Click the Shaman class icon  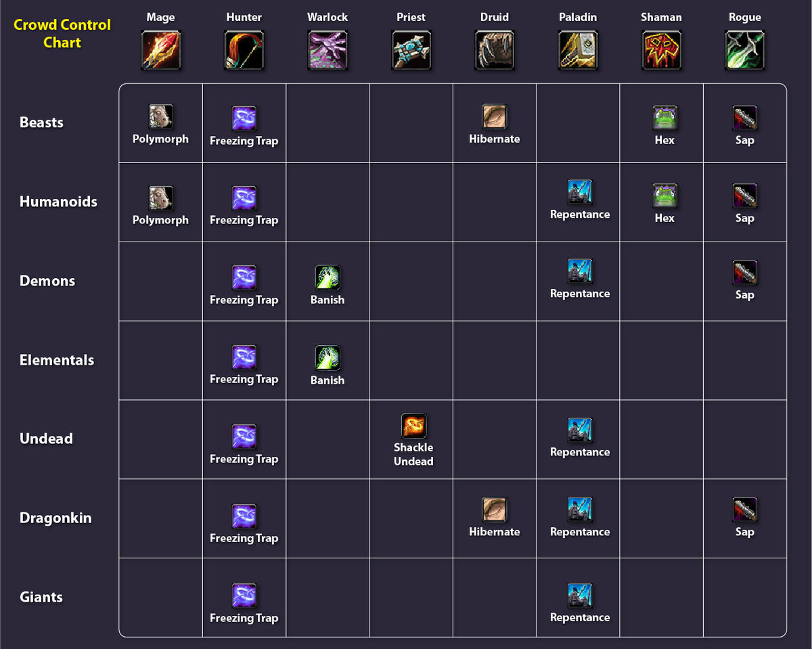coord(661,49)
